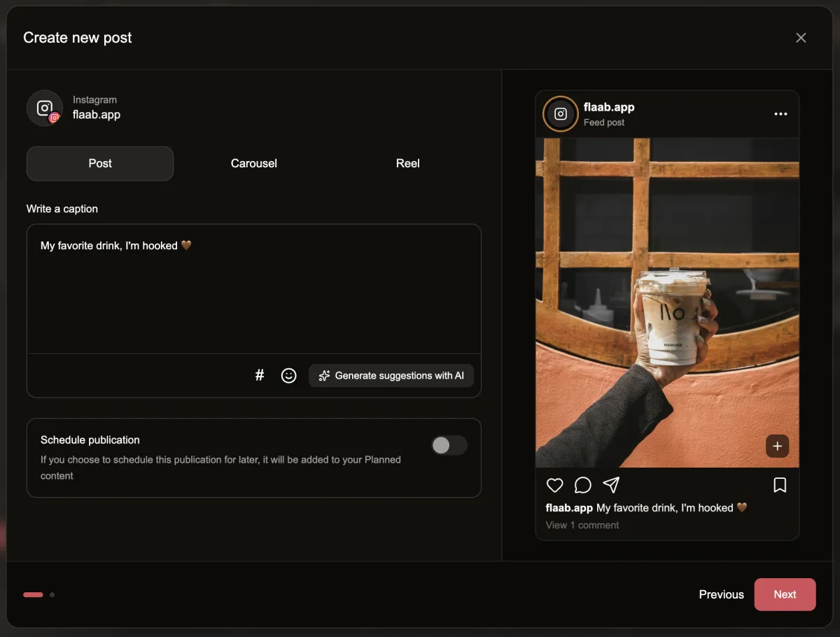840x637 pixels.
Task: Click the comment bubble icon in preview
Action: 582,485
